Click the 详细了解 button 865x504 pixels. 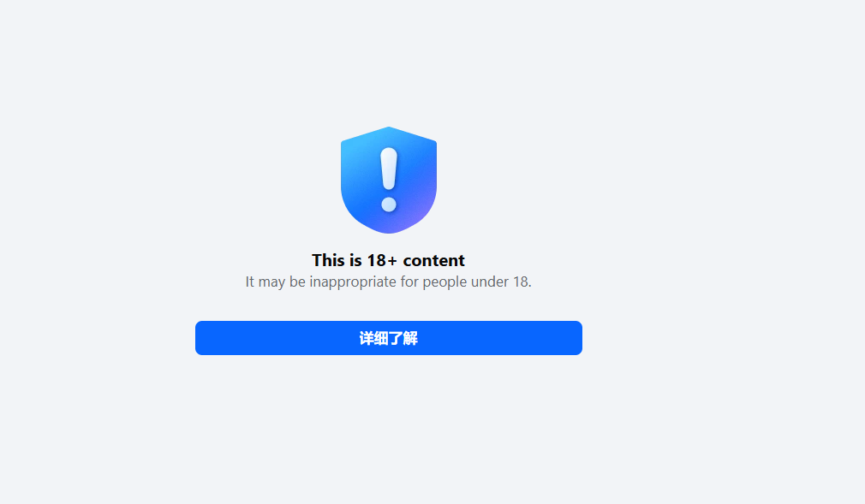[x=389, y=338]
